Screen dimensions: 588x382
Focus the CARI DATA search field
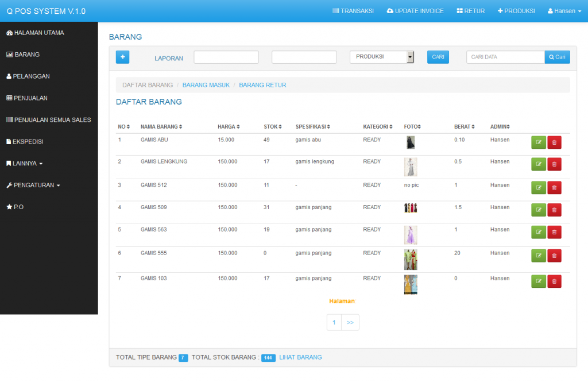click(x=505, y=57)
